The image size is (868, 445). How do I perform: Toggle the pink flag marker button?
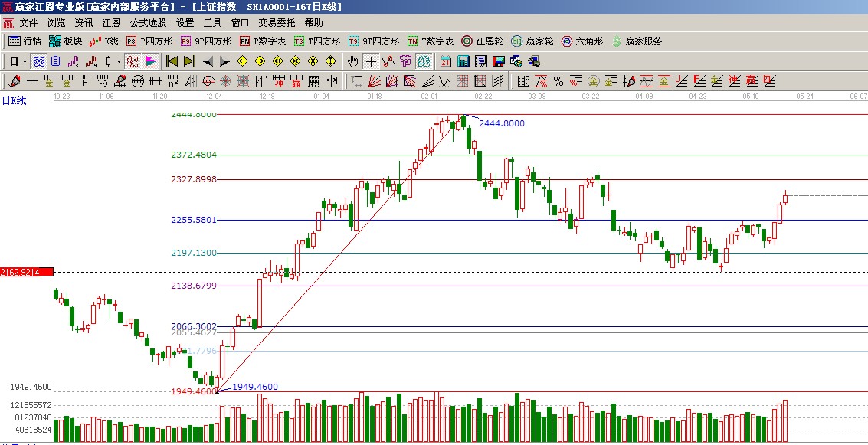pyautogui.click(x=151, y=61)
